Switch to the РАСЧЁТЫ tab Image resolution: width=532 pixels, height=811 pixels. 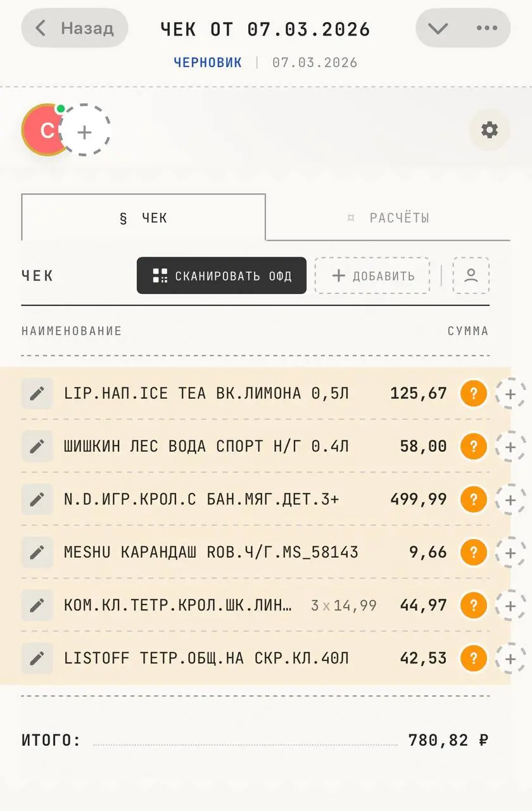pos(388,218)
